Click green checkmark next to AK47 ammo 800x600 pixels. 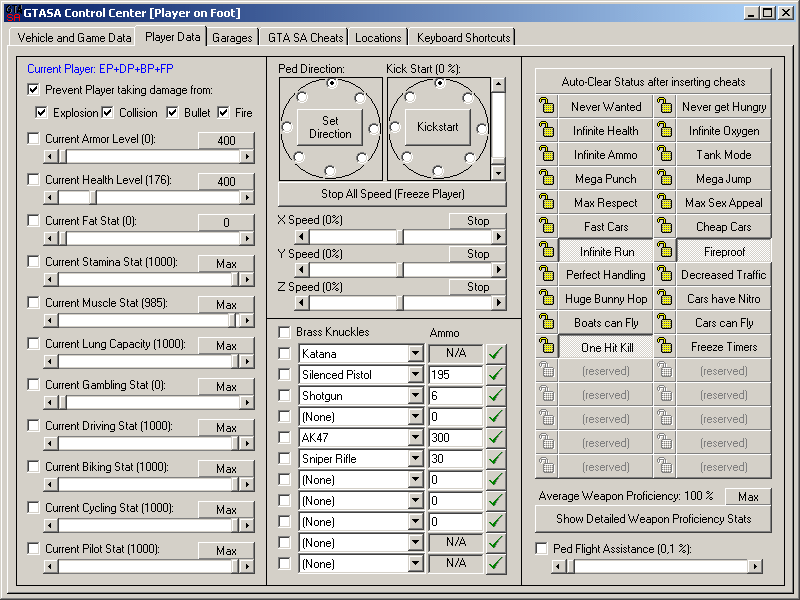click(496, 437)
